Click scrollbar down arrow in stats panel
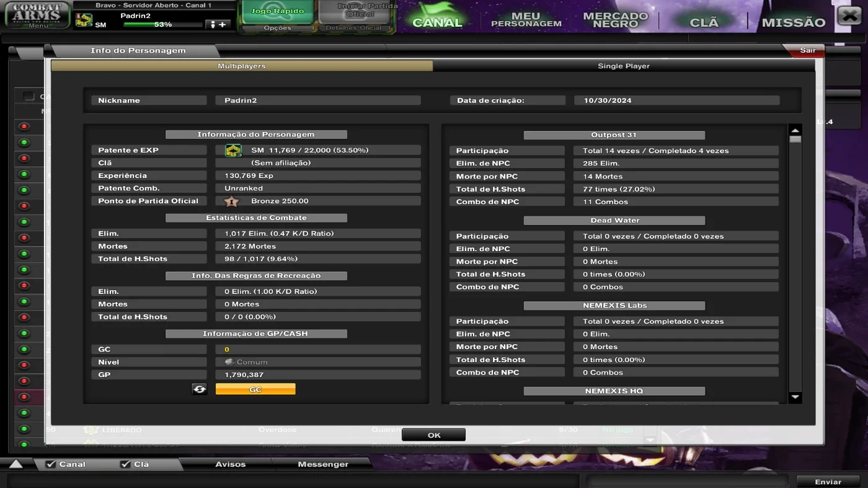 (795, 397)
